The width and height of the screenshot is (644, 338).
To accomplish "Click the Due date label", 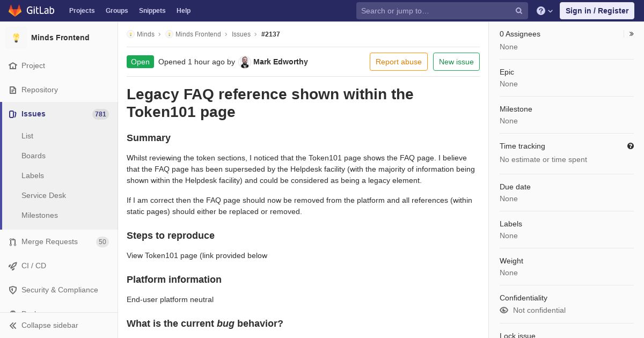I will [x=515, y=187].
